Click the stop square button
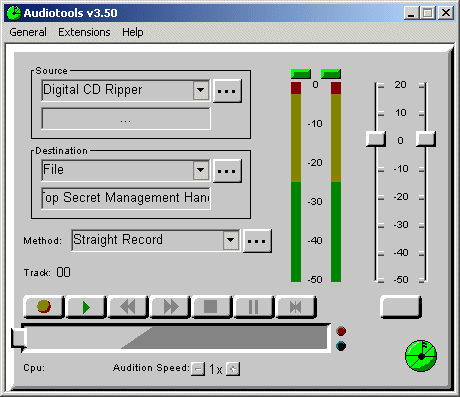The height and width of the screenshot is (397, 460). [212, 307]
